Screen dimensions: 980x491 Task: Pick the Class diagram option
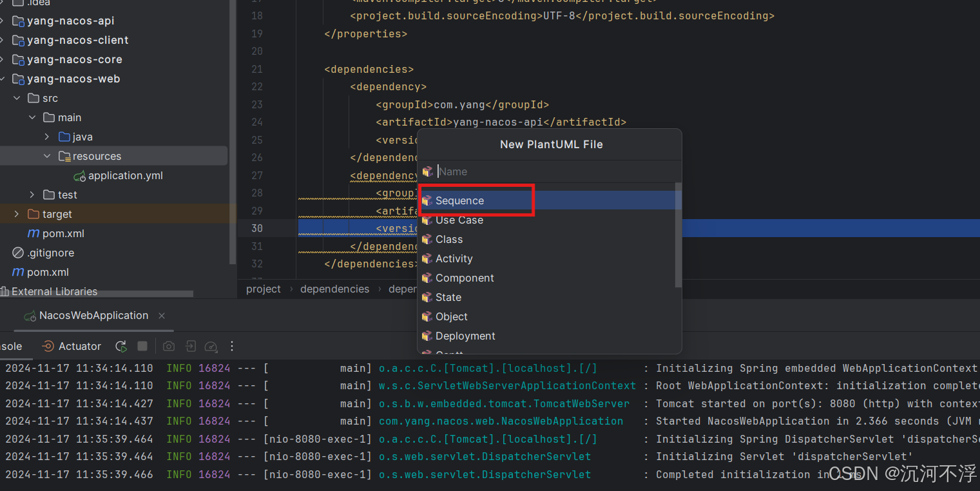pos(449,239)
